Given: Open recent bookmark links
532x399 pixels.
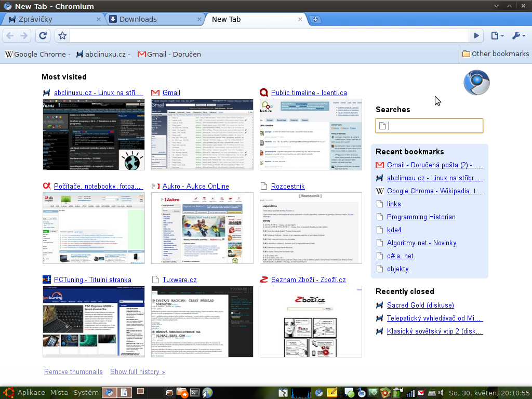Looking at the screenshot, I should coord(394,204).
